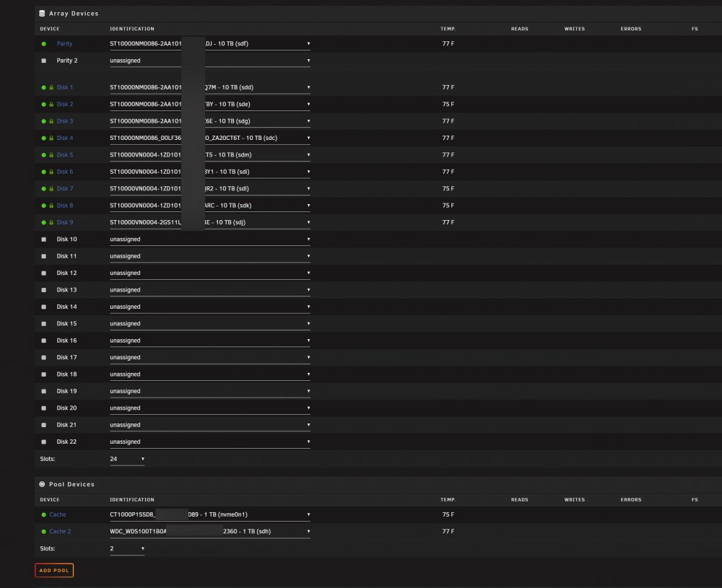Click the array table IDENTIFICATION column header
The height and width of the screenshot is (588, 722).
tap(132, 29)
